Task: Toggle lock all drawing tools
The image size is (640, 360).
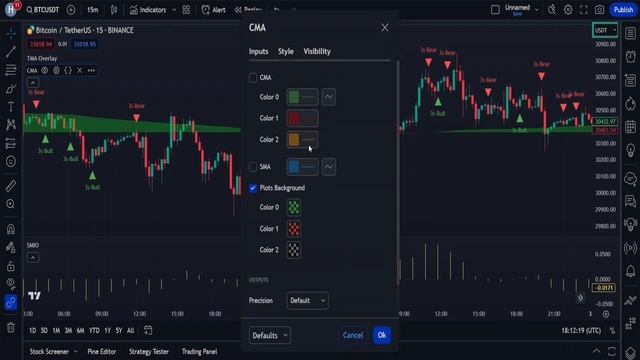Action: click(x=11, y=266)
